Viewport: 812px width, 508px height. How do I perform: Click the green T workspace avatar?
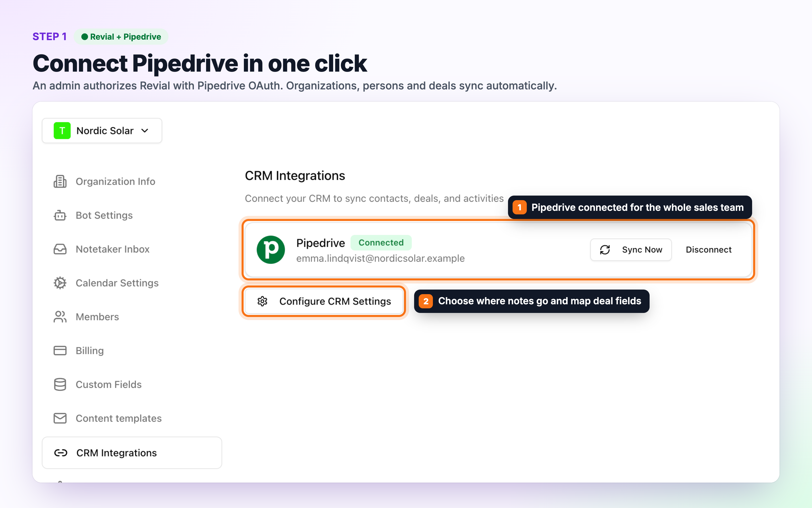coord(62,131)
